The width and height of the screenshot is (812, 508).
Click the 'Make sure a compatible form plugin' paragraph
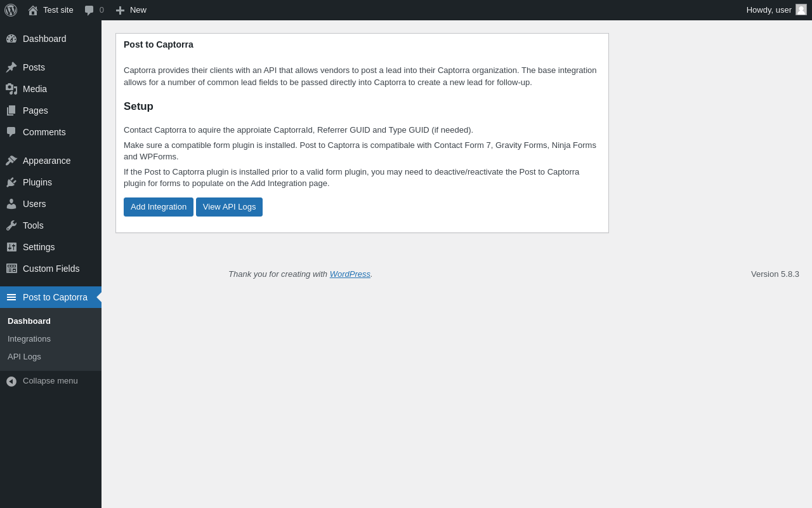tap(362, 151)
